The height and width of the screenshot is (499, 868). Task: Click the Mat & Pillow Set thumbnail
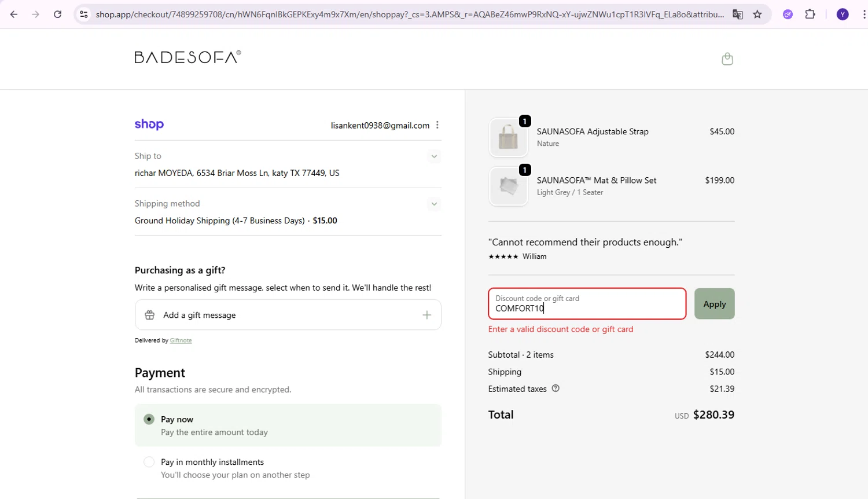[x=509, y=186]
